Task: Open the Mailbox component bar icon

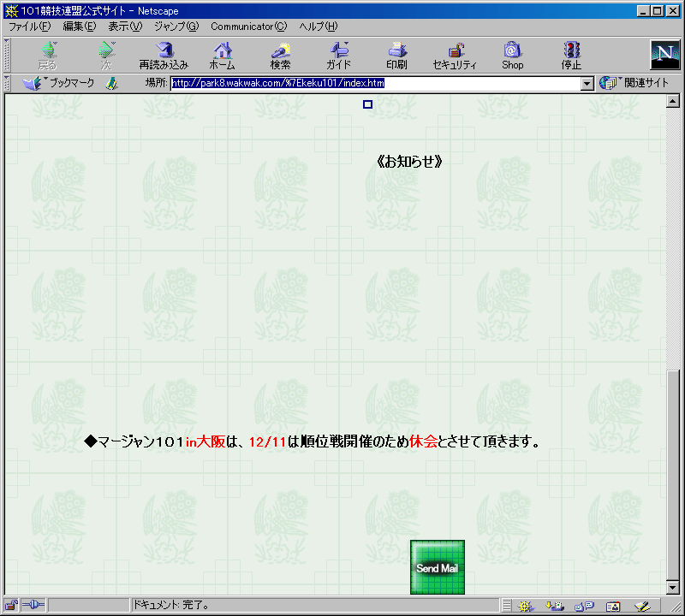Action: (x=555, y=606)
